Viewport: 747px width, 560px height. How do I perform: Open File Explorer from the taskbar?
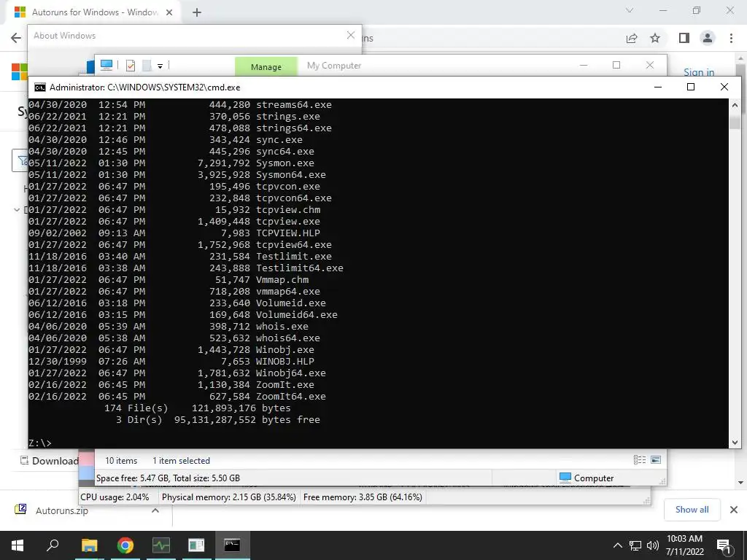coord(89,545)
